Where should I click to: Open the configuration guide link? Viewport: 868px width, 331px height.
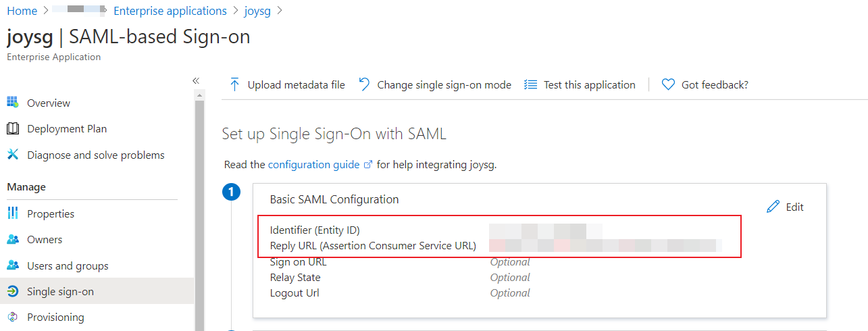click(x=314, y=164)
